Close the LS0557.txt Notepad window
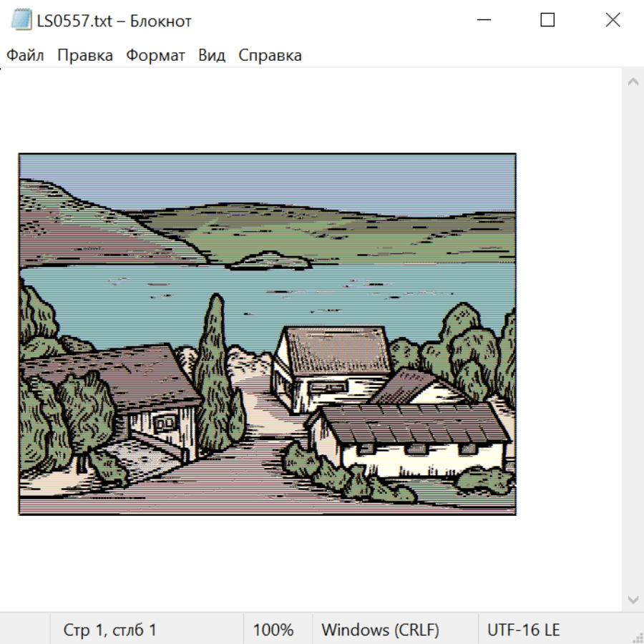Viewport: 644px width, 644px height. pyautogui.click(x=613, y=20)
